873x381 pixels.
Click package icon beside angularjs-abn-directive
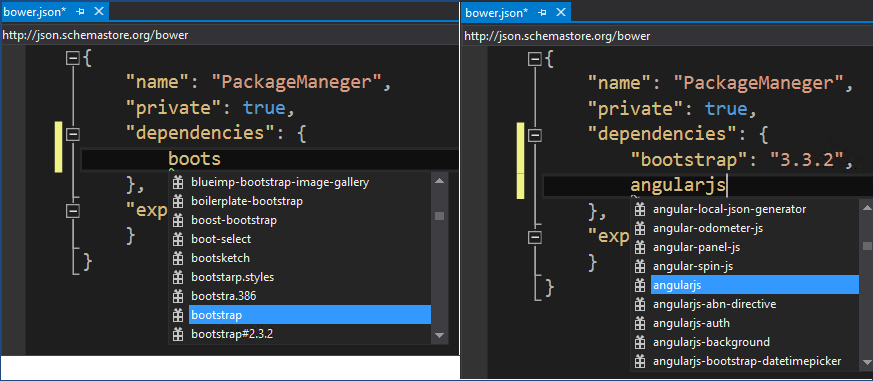(640, 304)
